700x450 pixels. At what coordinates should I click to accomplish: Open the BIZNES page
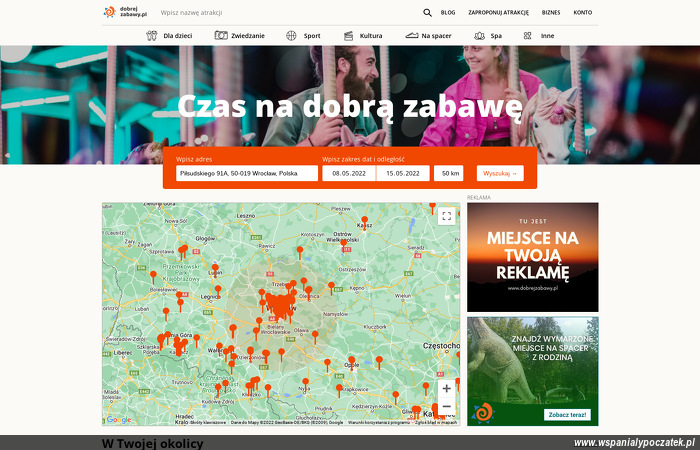tap(551, 12)
